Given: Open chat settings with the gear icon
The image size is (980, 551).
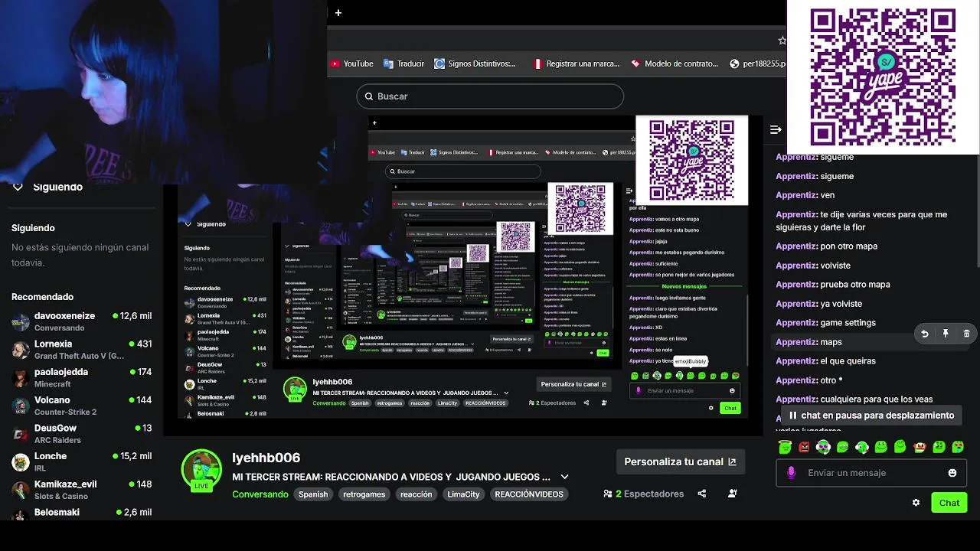Looking at the screenshot, I should point(916,503).
